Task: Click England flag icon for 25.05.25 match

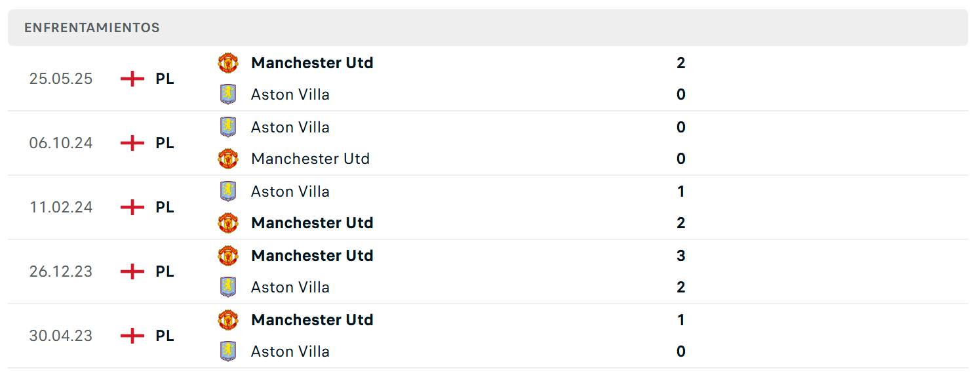Action: click(132, 79)
